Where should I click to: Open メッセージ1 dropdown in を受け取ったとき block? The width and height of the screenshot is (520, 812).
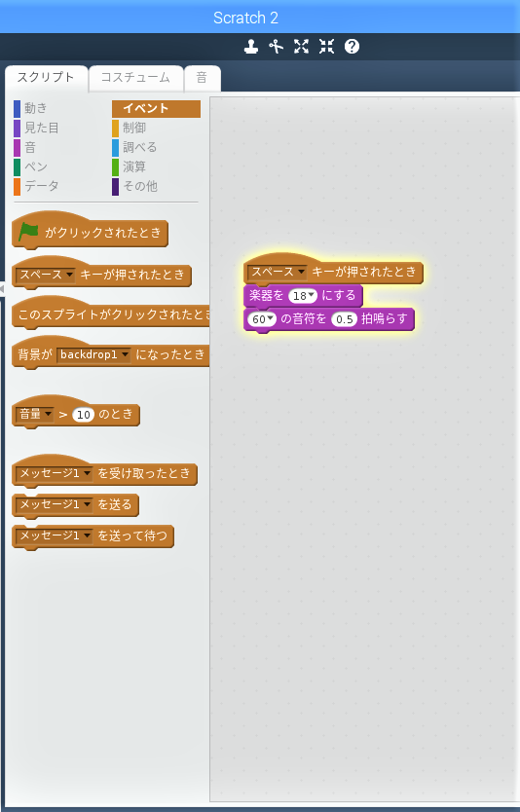point(54,473)
